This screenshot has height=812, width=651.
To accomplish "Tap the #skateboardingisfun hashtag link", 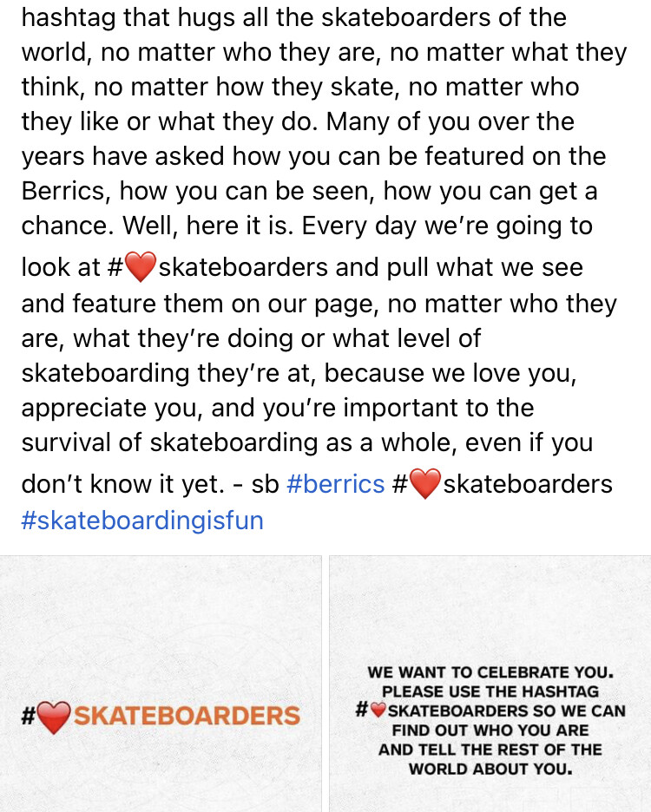I will coord(142,521).
